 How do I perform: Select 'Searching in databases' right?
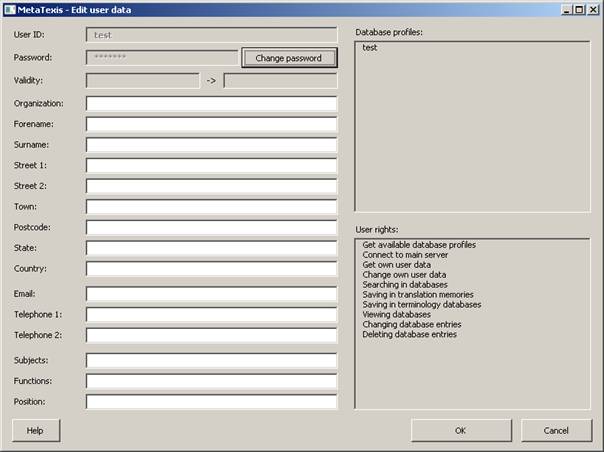pyautogui.click(x=405, y=285)
